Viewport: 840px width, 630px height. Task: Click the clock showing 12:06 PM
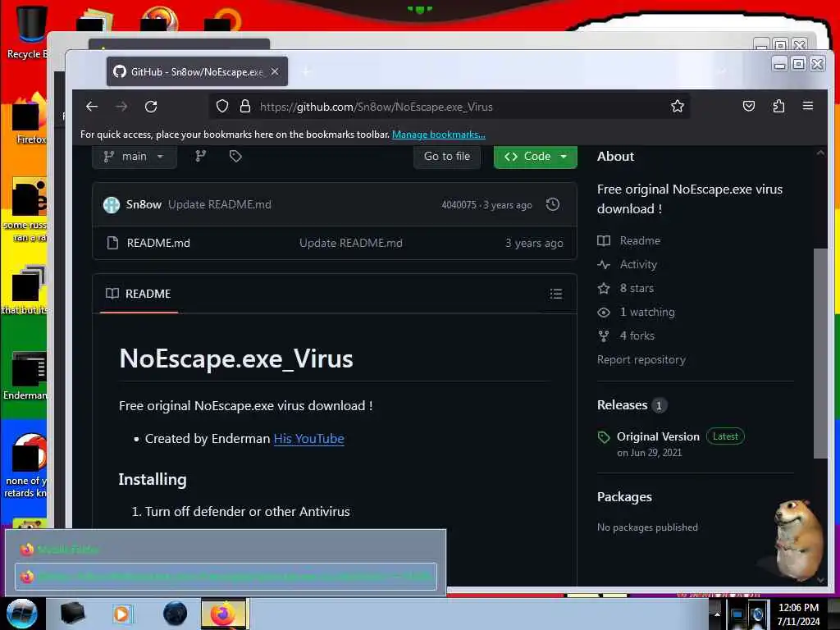[x=798, y=608]
